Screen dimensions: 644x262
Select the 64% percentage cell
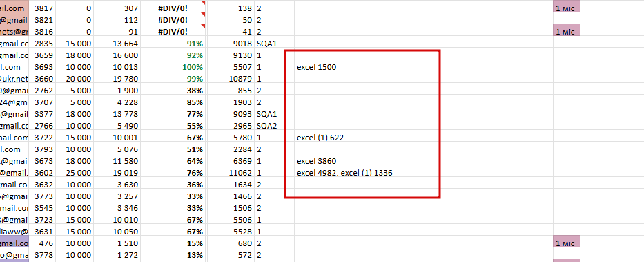pyautogui.click(x=173, y=161)
